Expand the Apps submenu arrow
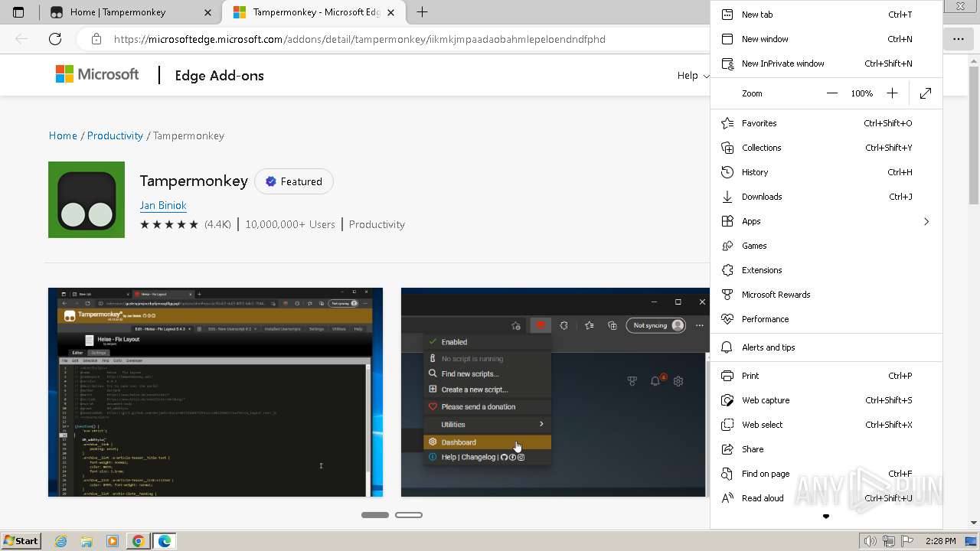The image size is (980, 551). (926, 221)
